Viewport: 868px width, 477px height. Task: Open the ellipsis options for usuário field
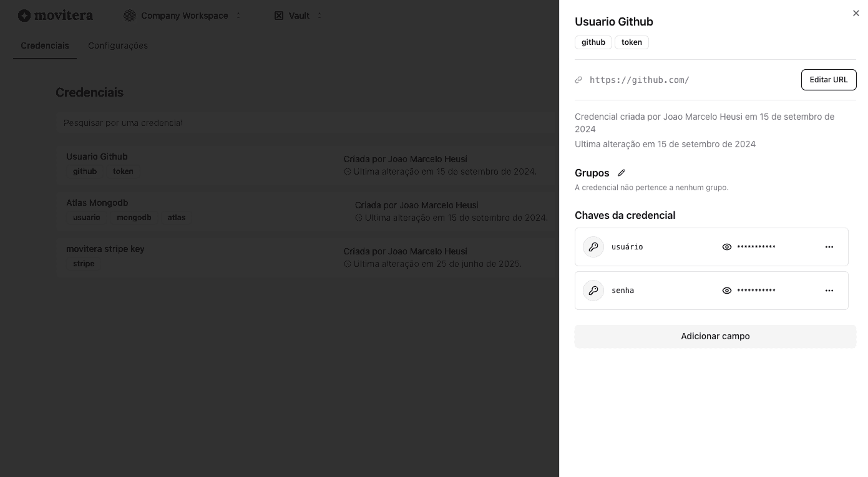pos(829,247)
